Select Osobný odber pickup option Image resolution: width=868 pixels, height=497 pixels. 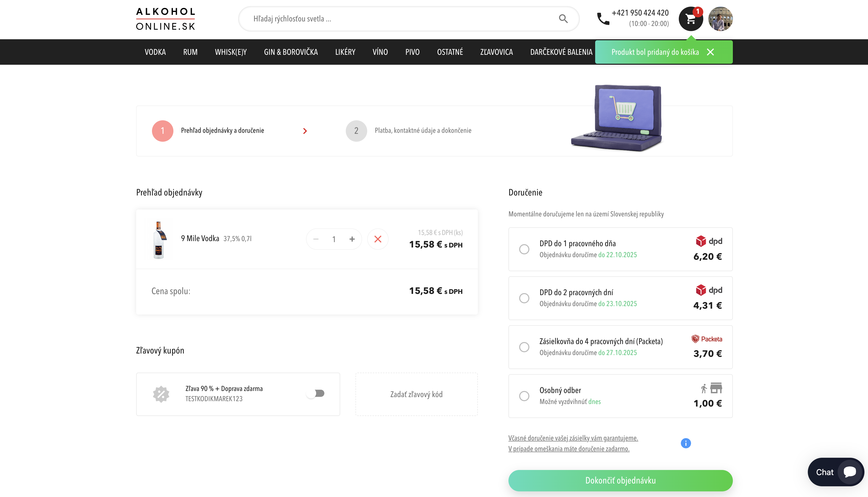click(524, 396)
